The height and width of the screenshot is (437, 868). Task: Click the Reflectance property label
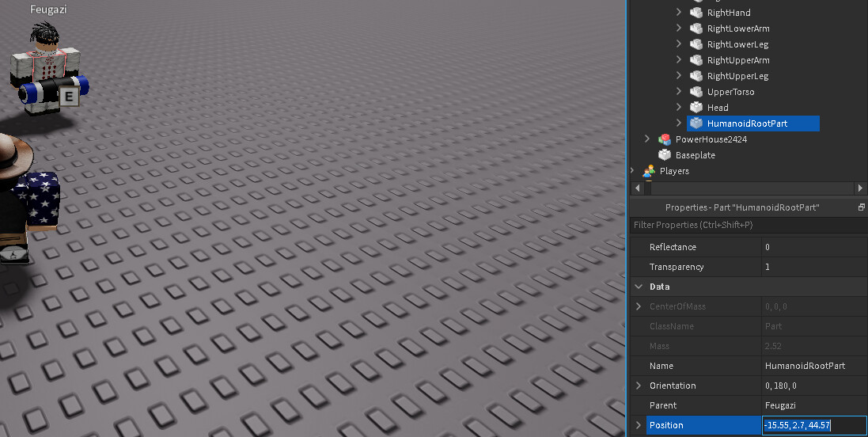pos(673,247)
